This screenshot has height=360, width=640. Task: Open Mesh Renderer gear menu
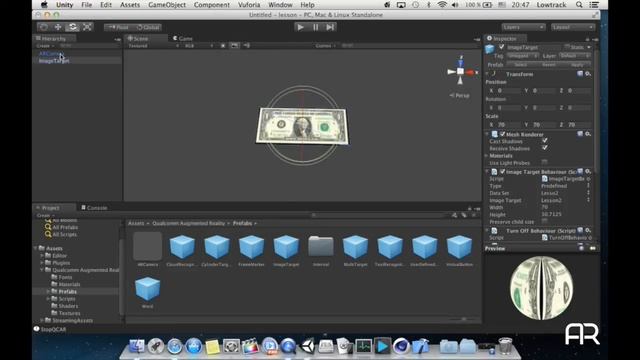click(x=588, y=134)
